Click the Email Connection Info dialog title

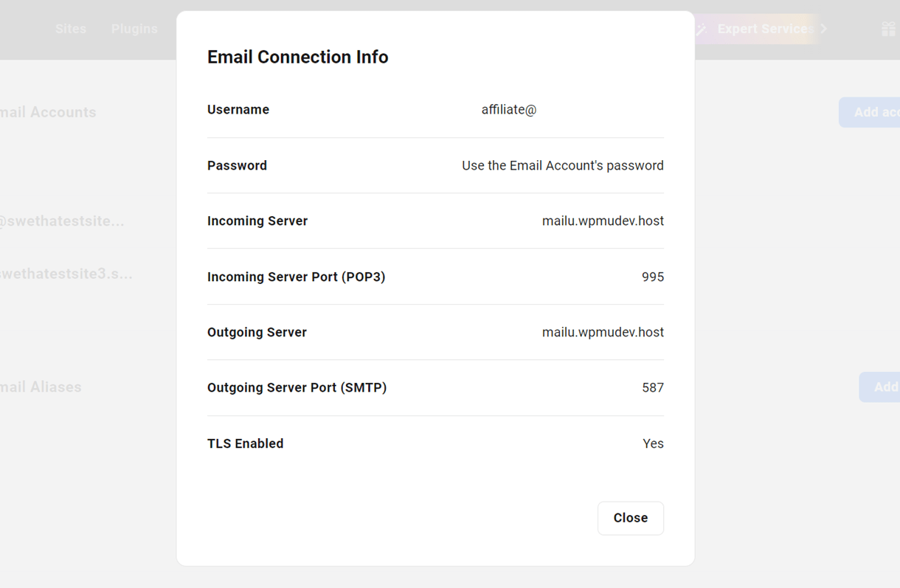tap(297, 57)
